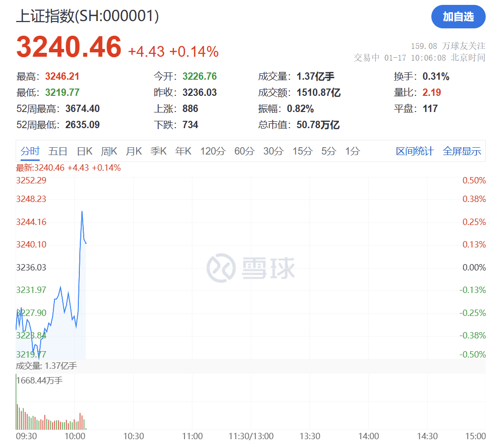The height and width of the screenshot is (448, 495).
Task: Click the 10:00 time axis marker
Action: click(x=75, y=436)
